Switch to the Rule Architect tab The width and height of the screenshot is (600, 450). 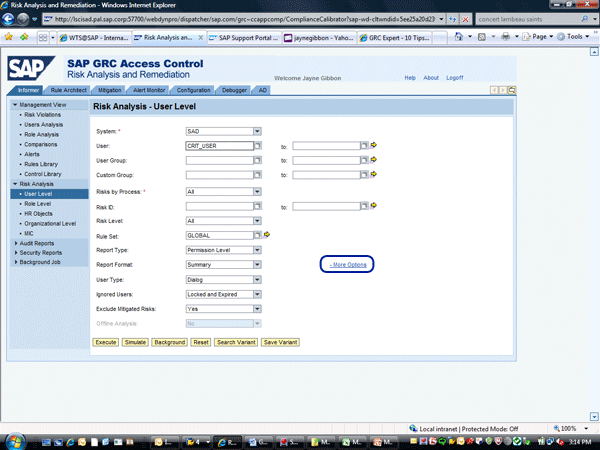point(68,90)
